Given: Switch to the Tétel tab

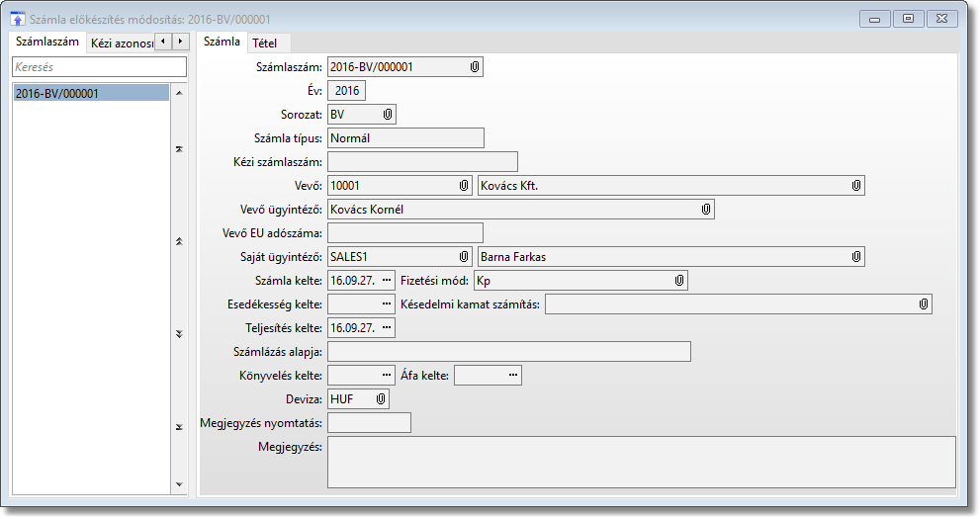Looking at the screenshot, I should tap(265, 43).
